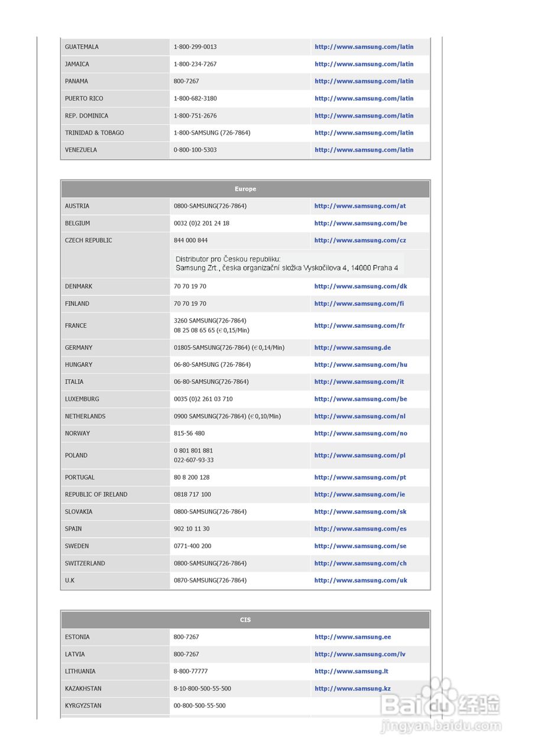Follow the Hungary link samsung.com/hu
This screenshot has height=756, width=535.
coord(361,365)
